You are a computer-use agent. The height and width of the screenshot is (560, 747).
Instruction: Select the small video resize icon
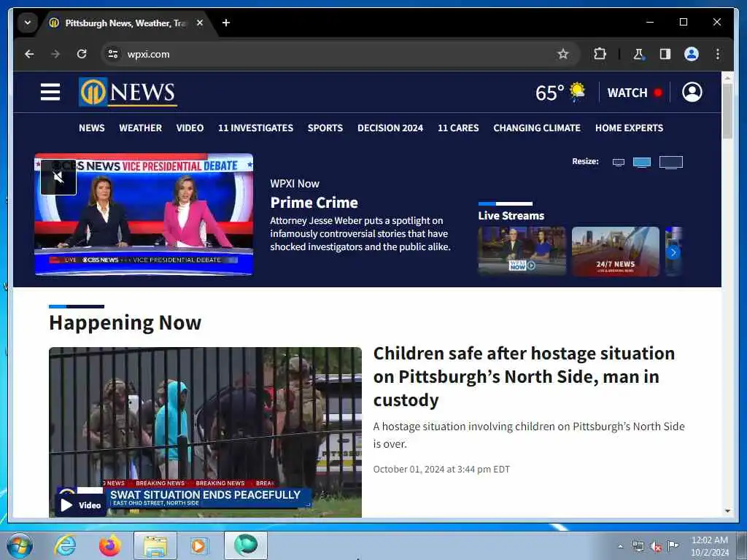pyautogui.click(x=619, y=163)
